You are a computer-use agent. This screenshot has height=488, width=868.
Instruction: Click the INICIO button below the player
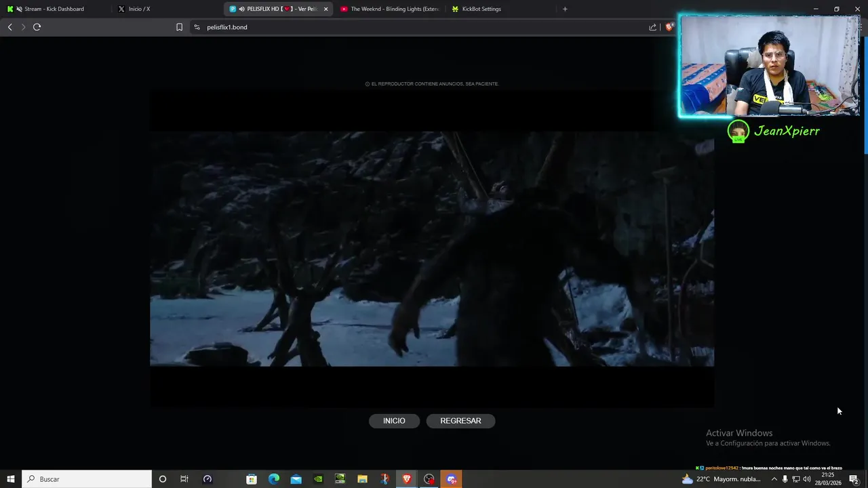[x=394, y=421]
